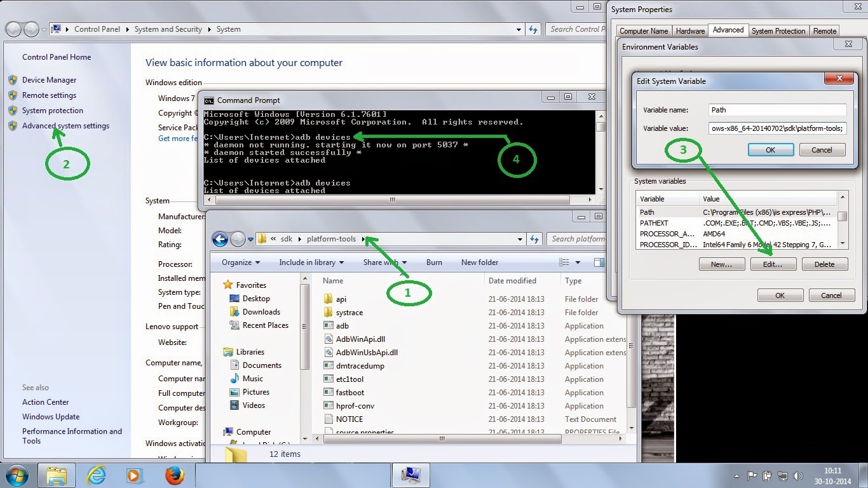Click the Start orb
The width and height of the screenshot is (868, 488).
16,475
